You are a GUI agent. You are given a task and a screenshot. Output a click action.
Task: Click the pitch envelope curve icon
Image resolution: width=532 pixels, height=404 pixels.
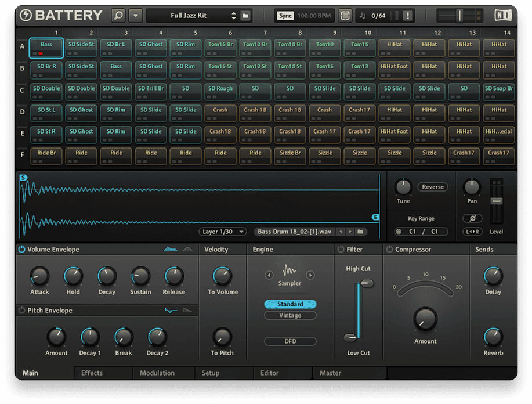coord(172,311)
